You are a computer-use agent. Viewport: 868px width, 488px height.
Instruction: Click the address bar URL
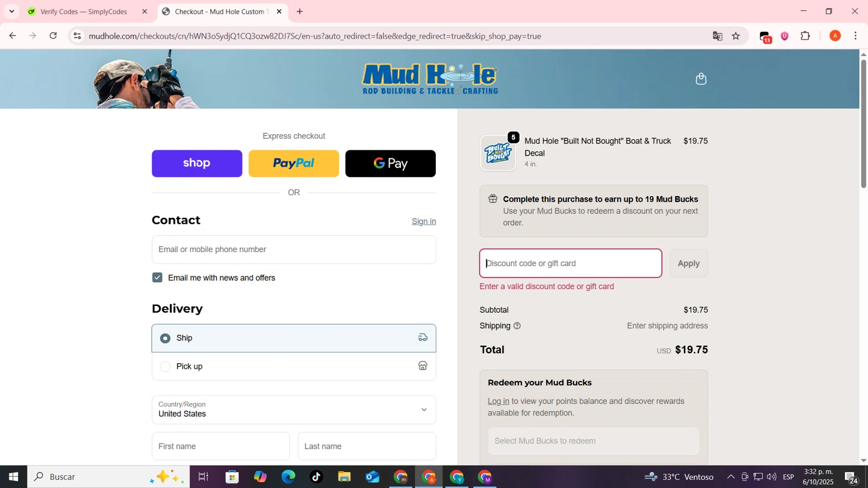pos(315,36)
